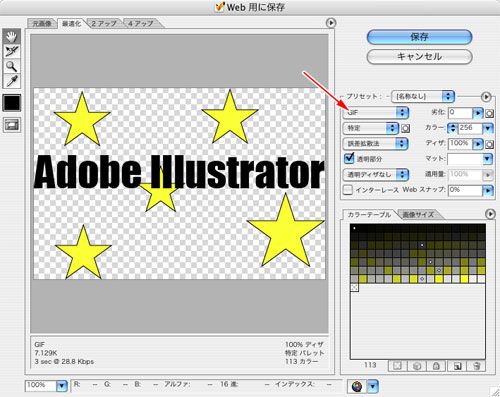Viewport: 500px width, 397px height.
Task: Click the 3 sec @ 28.8 Kbps text
Action: point(64,362)
